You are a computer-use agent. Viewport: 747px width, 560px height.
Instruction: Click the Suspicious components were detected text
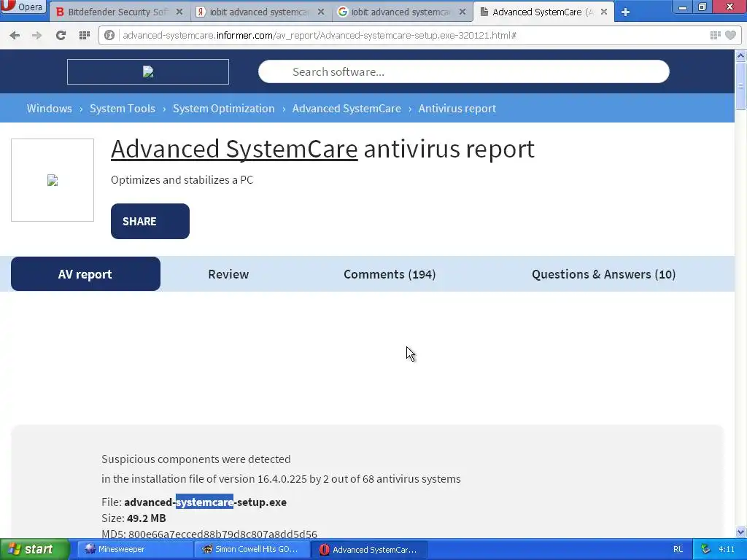click(196, 459)
